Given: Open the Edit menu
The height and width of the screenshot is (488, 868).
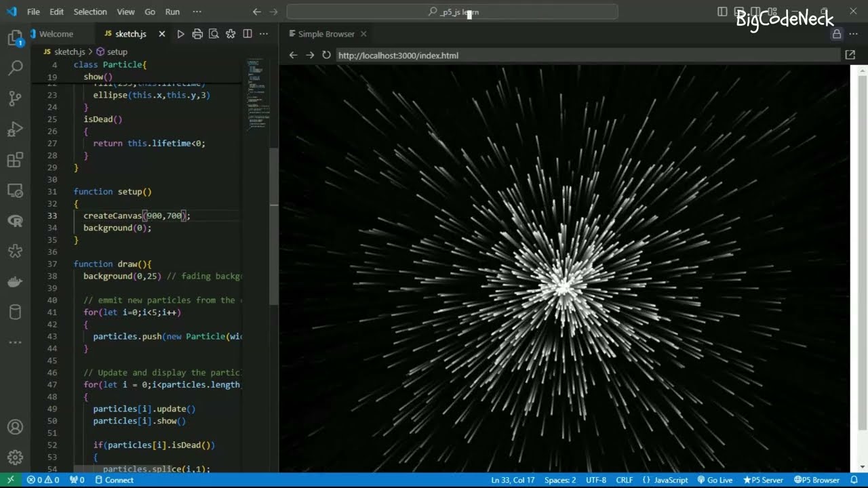Looking at the screenshot, I should [x=57, y=12].
